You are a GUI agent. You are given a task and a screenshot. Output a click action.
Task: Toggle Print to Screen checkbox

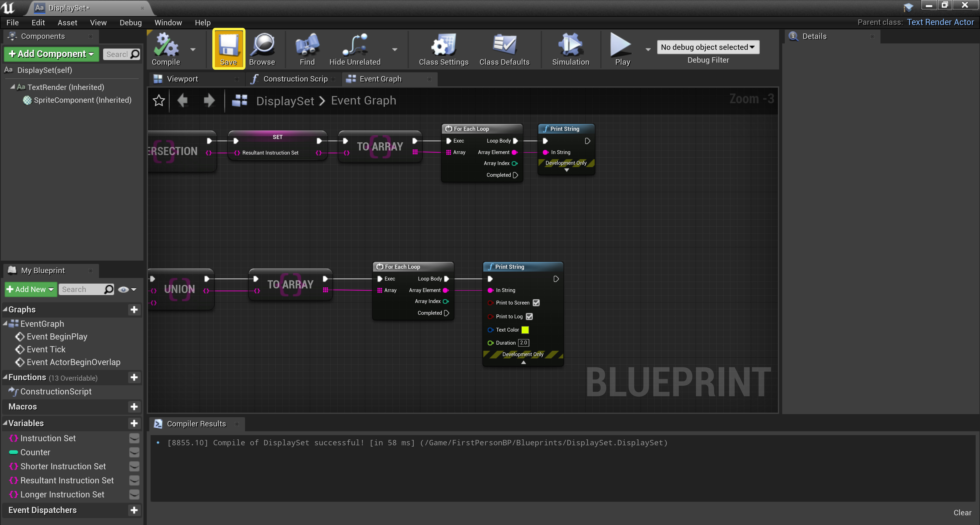click(x=536, y=303)
